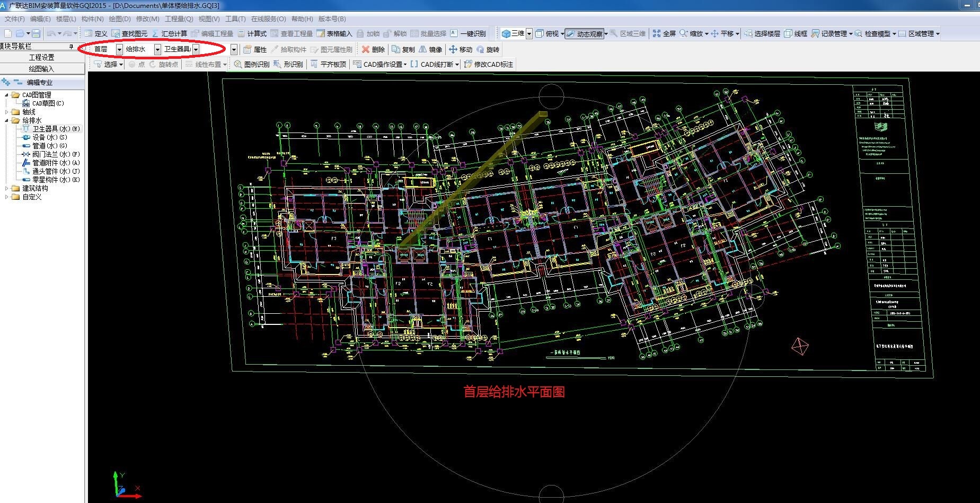980x503 pixels.
Task: Open 检查模型 check model dropdown
Action: pos(894,33)
